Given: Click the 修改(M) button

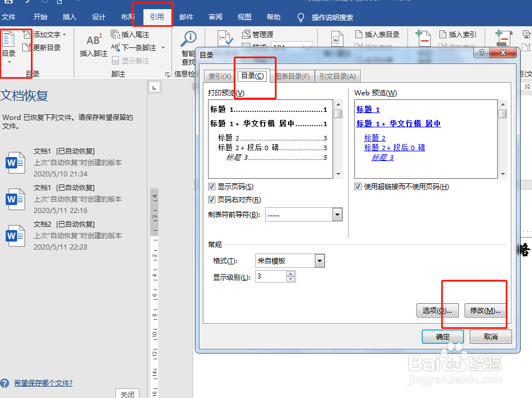Looking at the screenshot, I should [485, 310].
